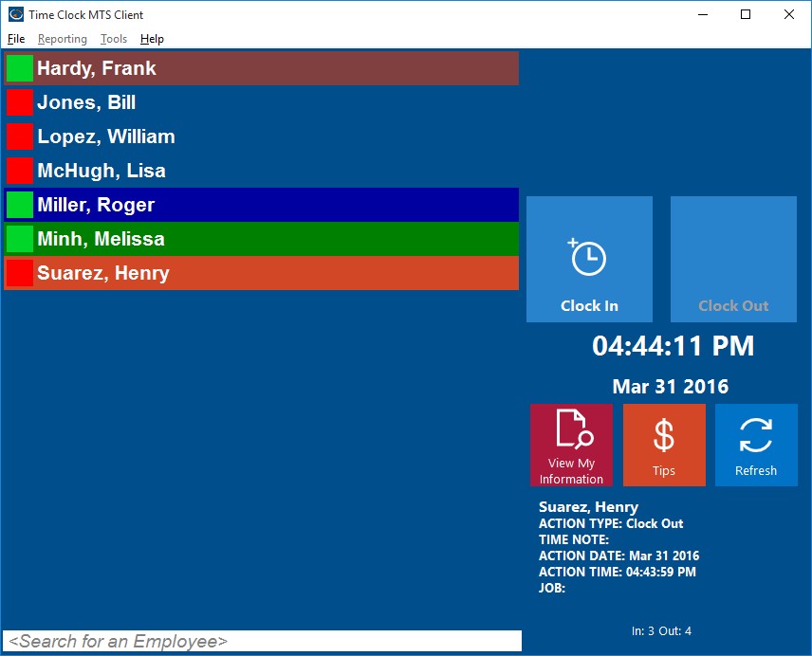This screenshot has height=656, width=812.
Task: Click the clock icon on Clock In
Action: tap(587, 257)
